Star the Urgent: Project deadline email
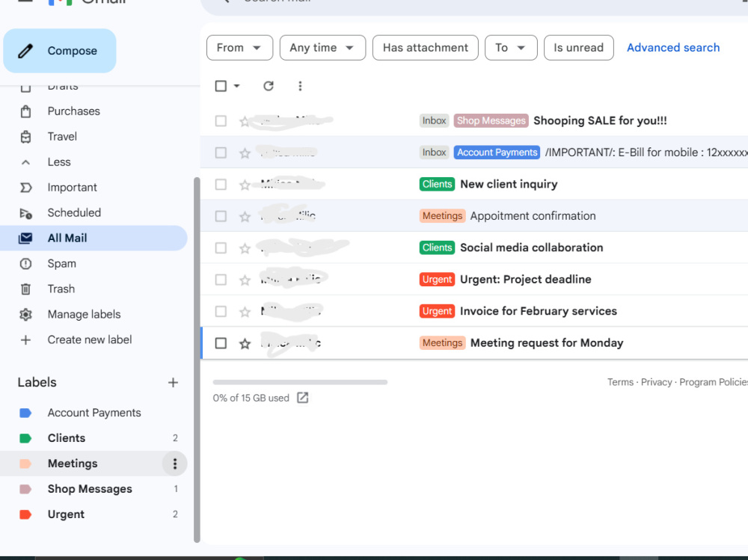748x560 pixels. point(245,280)
